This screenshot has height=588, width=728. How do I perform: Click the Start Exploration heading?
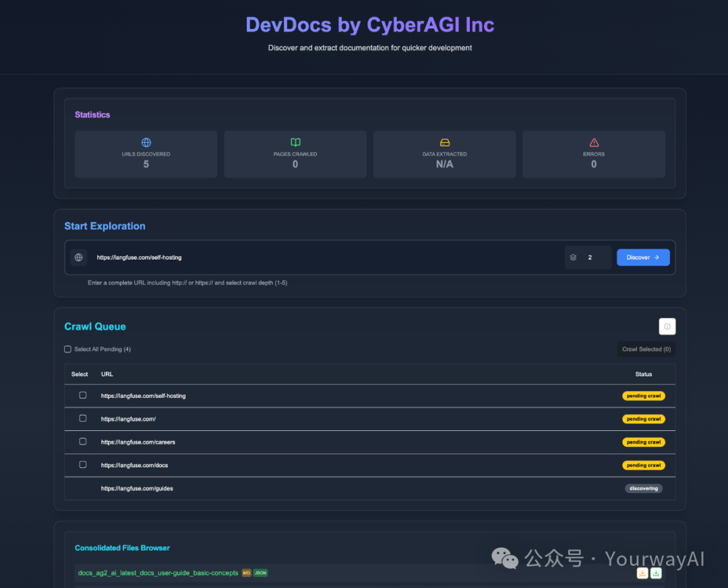coord(104,226)
